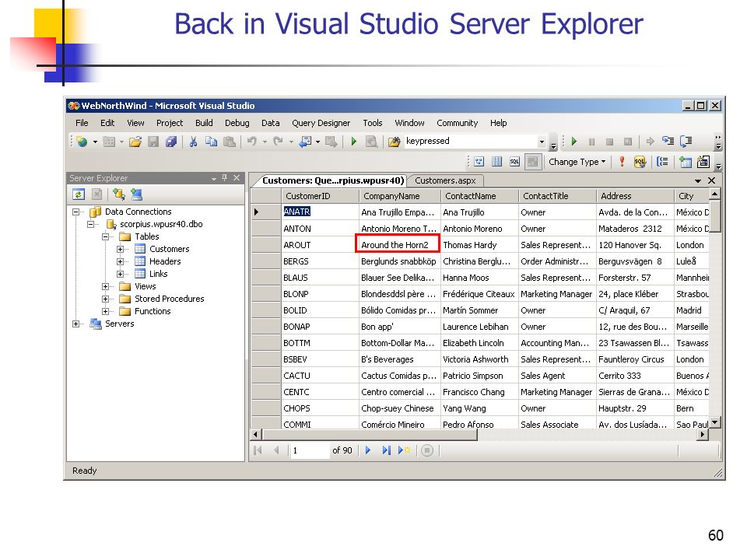Go to the next record
The height and width of the screenshot is (560, 747).
tap(368, 450)
